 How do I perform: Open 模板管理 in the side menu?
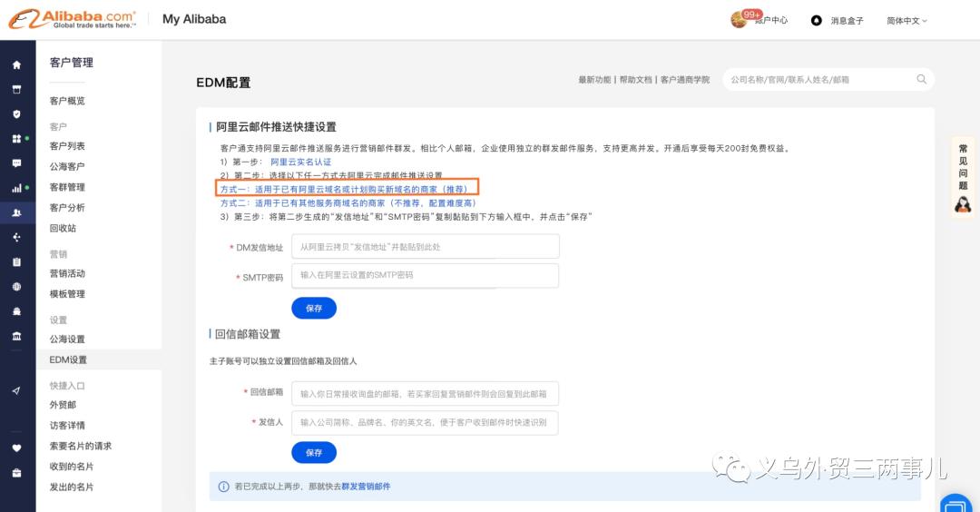(67, 294)
